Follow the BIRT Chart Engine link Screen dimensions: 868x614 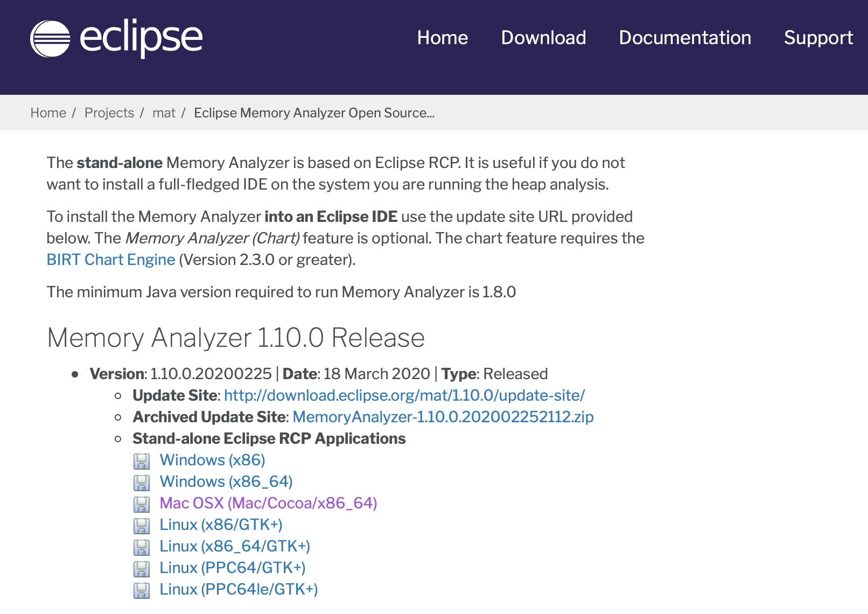click(111, 260)
